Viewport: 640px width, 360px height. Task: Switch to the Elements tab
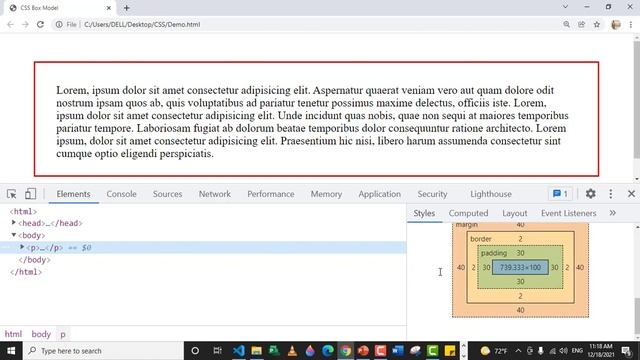[x=73, y=194]
